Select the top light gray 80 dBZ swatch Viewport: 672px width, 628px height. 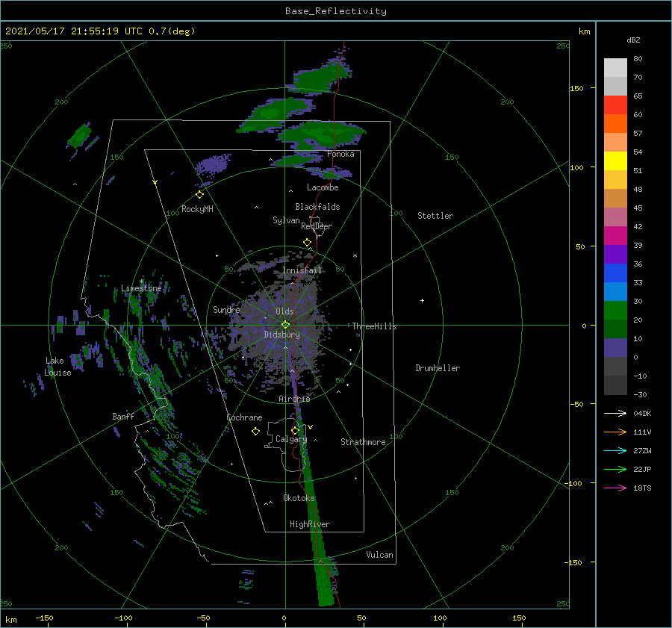click(615, 68)
